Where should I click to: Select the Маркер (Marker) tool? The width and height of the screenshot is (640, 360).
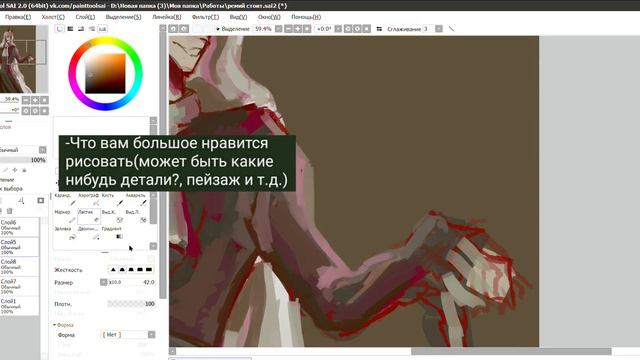(x=65, y=217)
